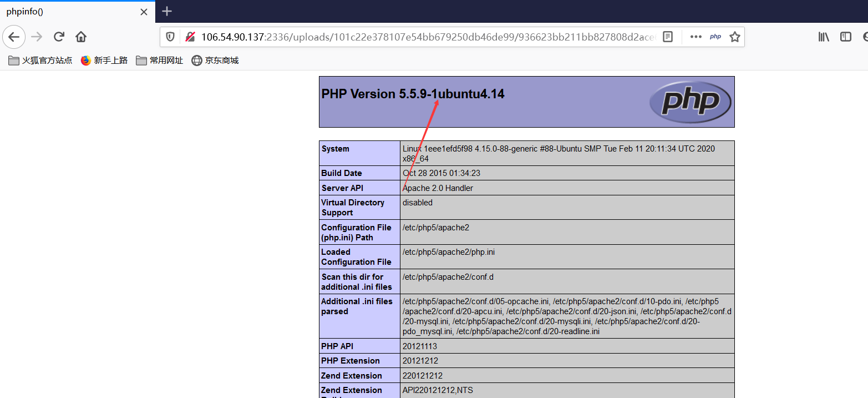This screenshot has height=398, width=868.
Task: Go back to the previous page
Action: [x=14, y=37]
